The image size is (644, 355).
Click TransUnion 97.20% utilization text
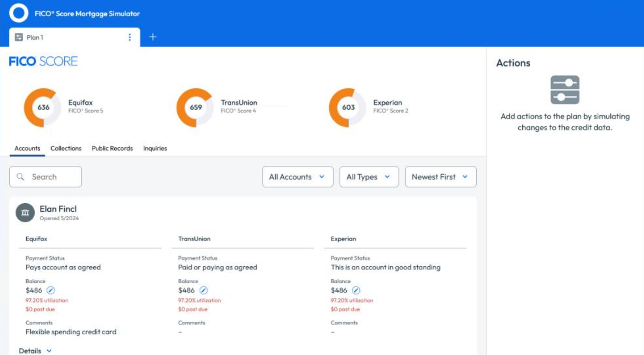200,300
